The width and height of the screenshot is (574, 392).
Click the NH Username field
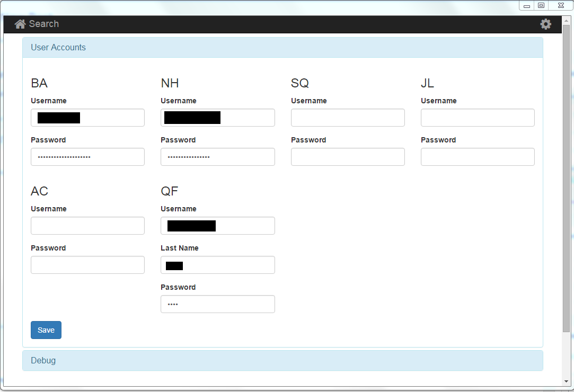[217, 118]
